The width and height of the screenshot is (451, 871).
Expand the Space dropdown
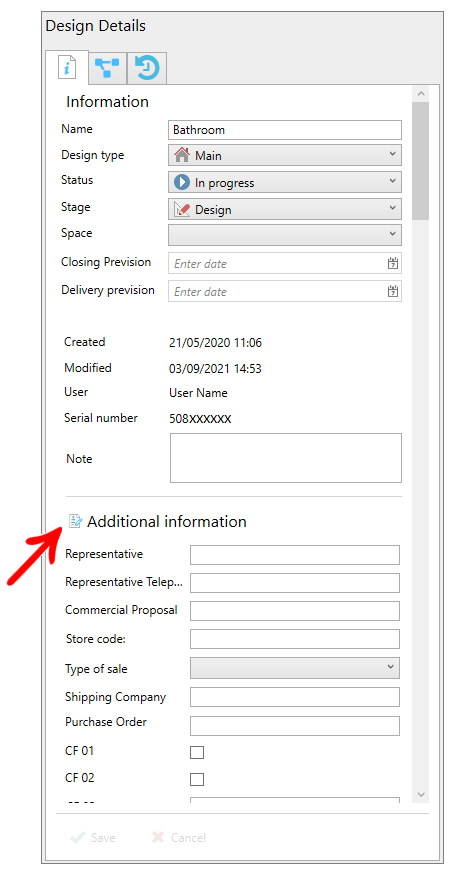coord(285,235)
